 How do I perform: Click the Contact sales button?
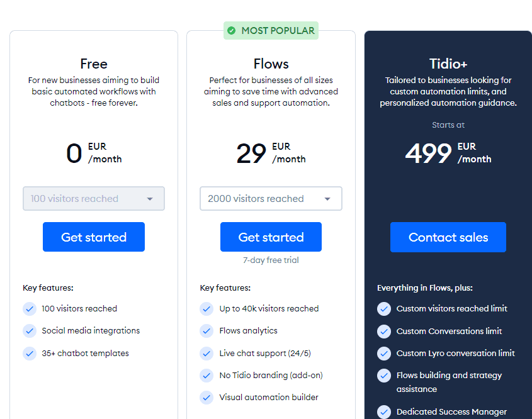click(x=448, y=237)
